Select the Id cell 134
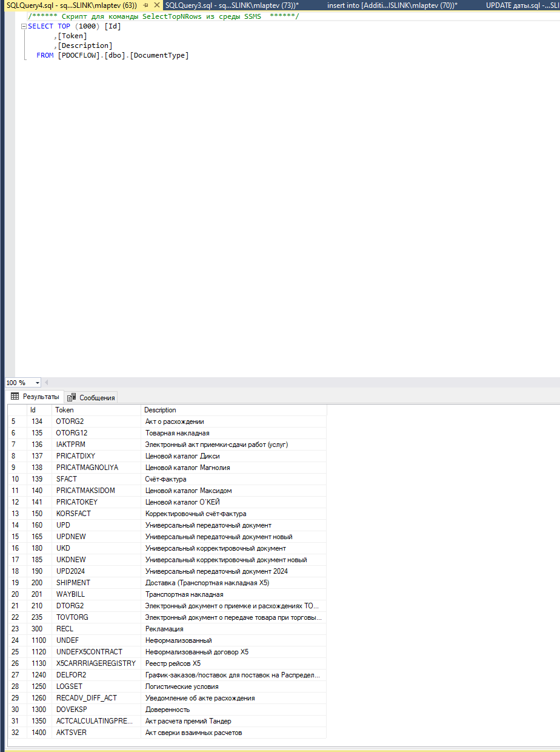Viewport: 560px width, 752px height. click(x=39, y=421)
